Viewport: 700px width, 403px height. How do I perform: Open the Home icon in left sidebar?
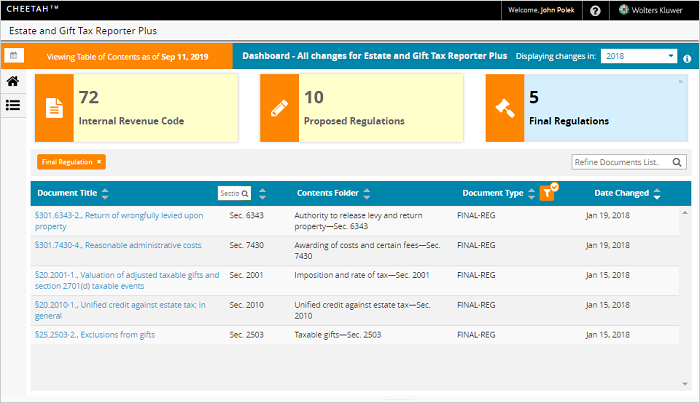(x=14, y=81)
